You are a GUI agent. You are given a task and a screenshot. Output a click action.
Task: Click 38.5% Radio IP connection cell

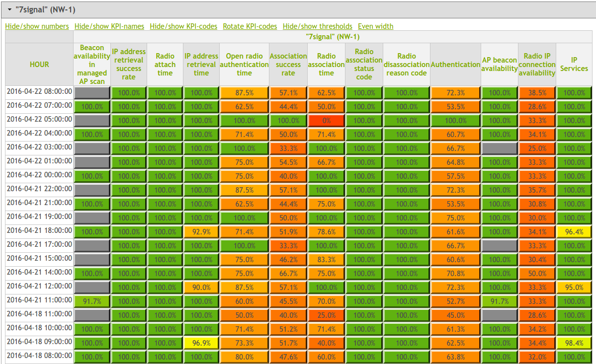point(537,93)
